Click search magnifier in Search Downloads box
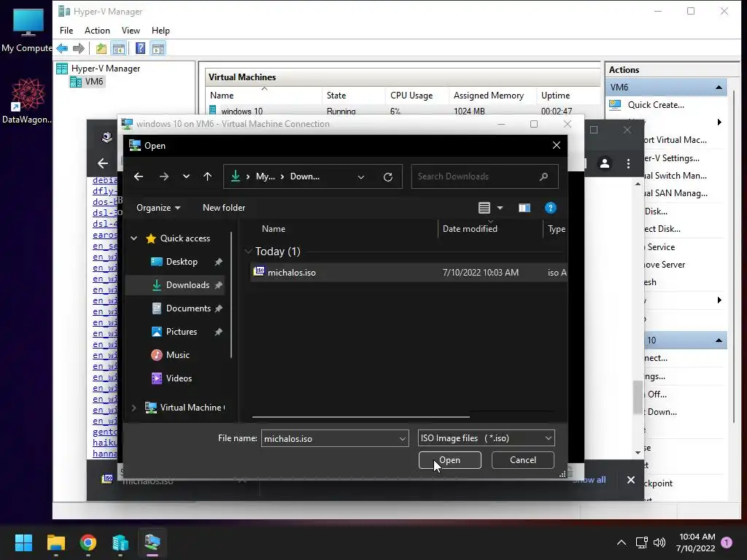This screenshot has height=560, width=747. tap(543, 176)
